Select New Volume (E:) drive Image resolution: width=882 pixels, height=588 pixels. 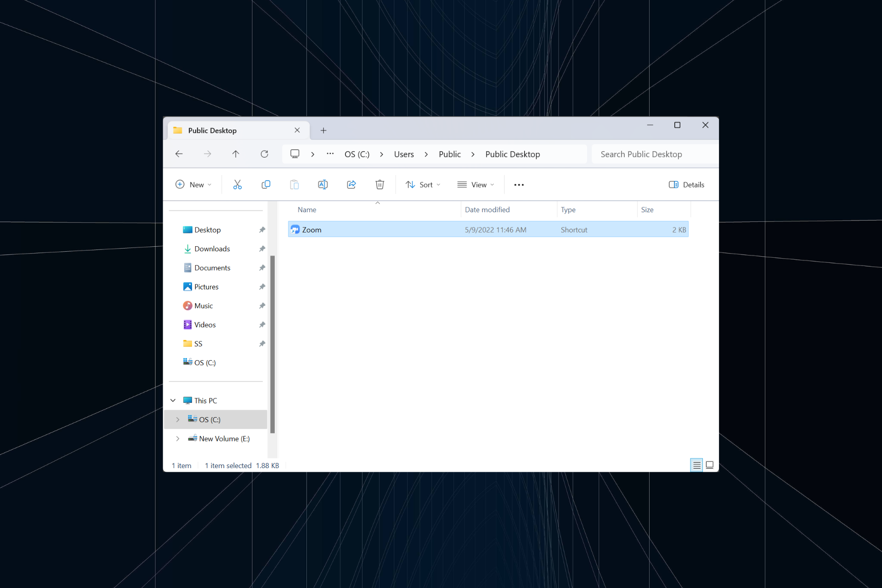click(x=224, y=439)
